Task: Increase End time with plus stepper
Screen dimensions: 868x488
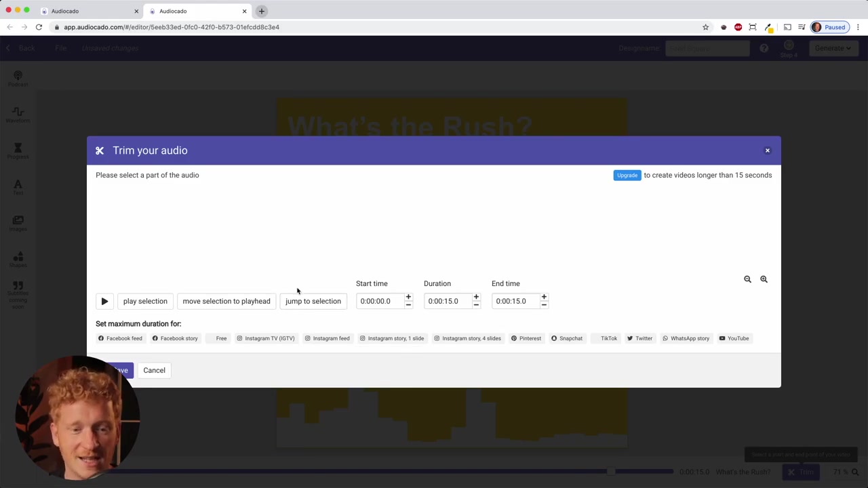Action: click(544, 297)
